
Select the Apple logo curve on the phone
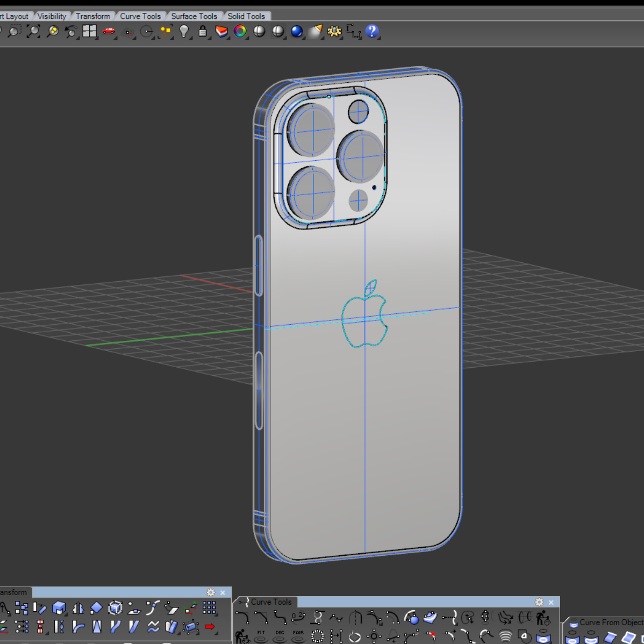(345, 333)
